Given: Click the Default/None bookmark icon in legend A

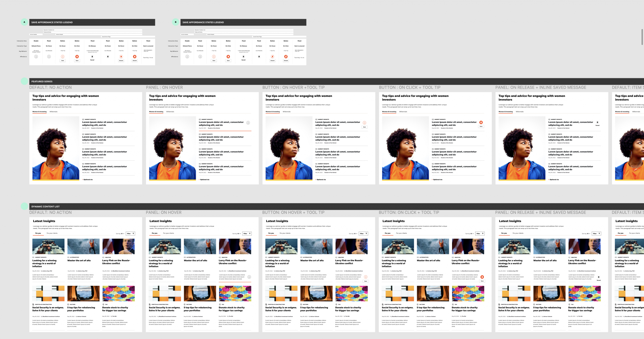Looking at the screenshot, I should [x=36, y=57].
